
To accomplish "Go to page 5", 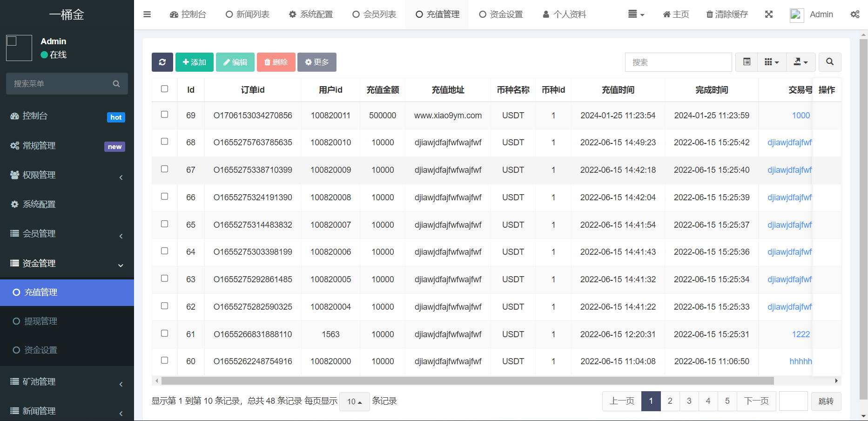I will [727, 401].
